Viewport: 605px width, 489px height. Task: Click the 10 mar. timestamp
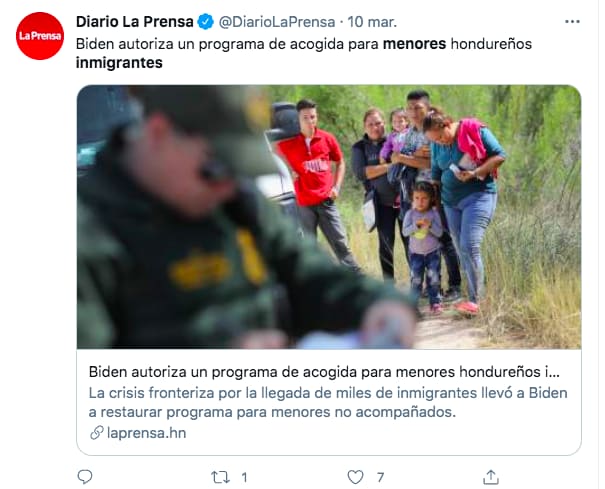[x=372, y=22]
